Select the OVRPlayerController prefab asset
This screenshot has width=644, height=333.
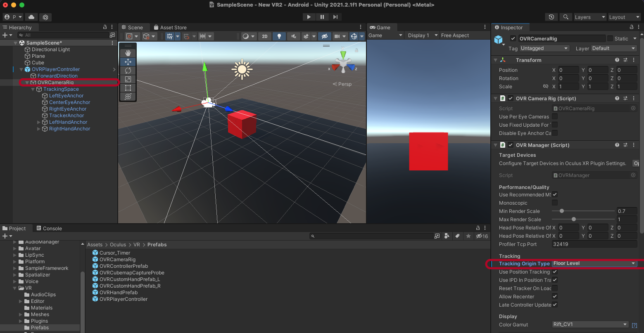tap(120, 299)
